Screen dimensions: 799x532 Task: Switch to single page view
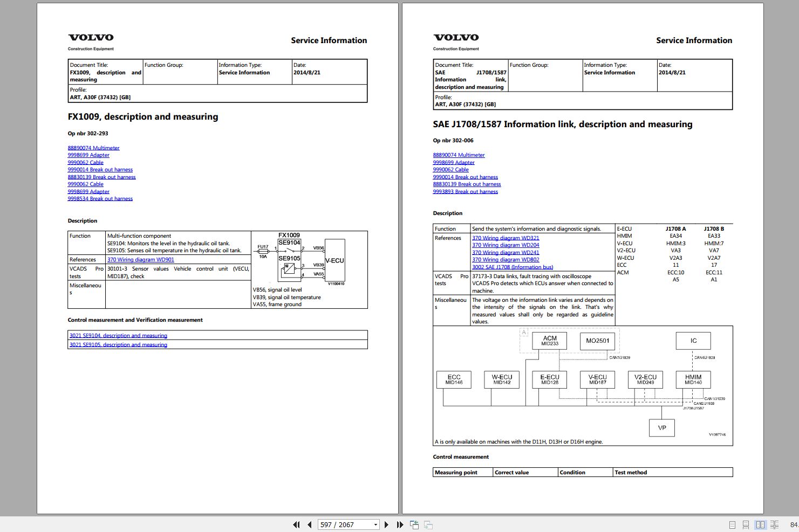[x=732, y=524]
